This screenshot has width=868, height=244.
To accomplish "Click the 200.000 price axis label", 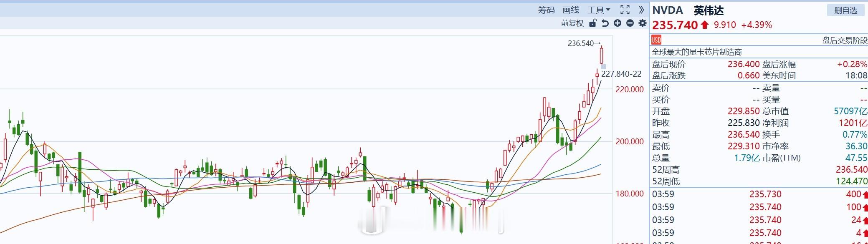I will pyautogui.click(x=630, y=142).
